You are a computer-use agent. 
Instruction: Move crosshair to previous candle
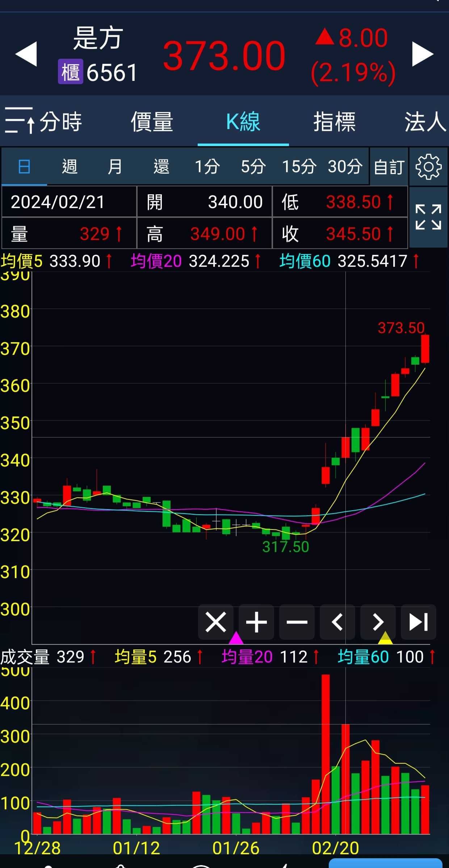point(337,622)
